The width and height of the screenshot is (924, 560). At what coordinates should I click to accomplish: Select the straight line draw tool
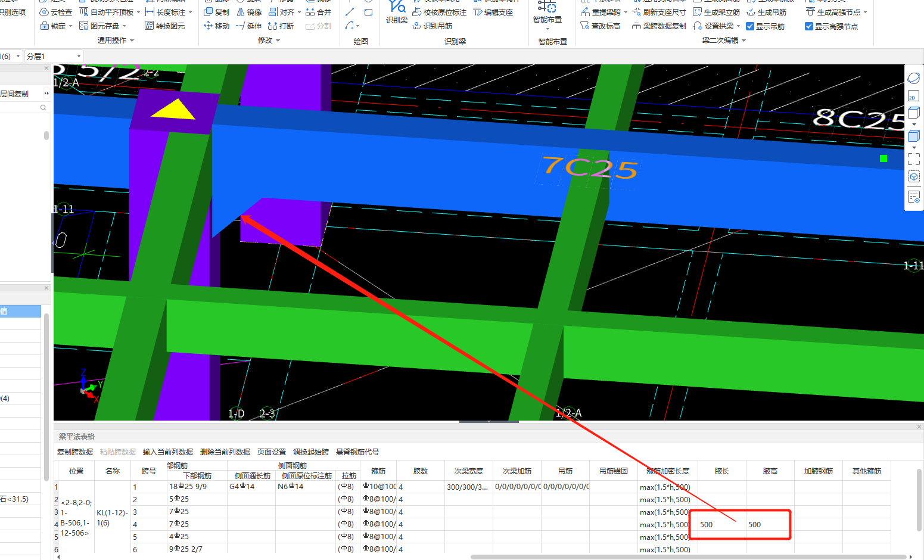[350, 12]
